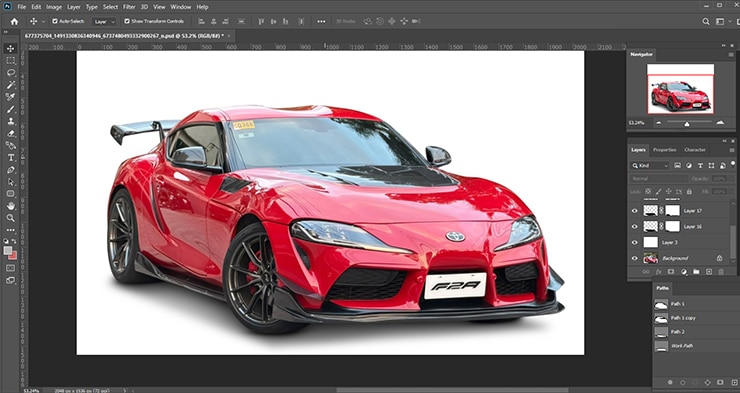The image size is (740, 393).
Task: Select the Rectangle shape tool
Action: coord(10,194)
